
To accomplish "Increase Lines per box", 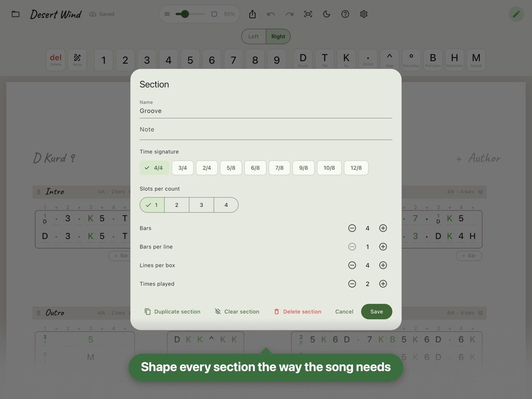I will pos(383,266).
